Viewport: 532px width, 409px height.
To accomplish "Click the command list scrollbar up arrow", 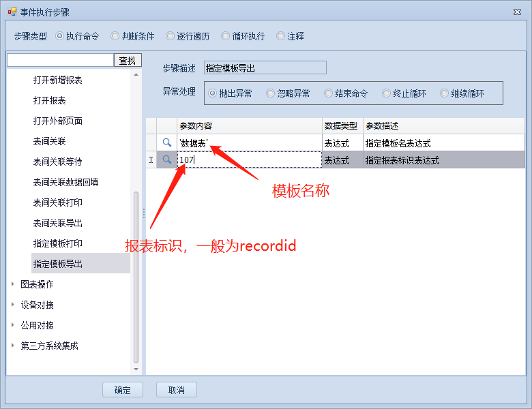I will coord(136,74).
